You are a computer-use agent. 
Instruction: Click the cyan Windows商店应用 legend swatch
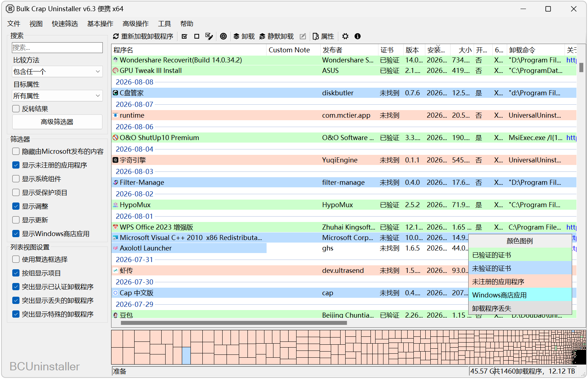(520, 295)
